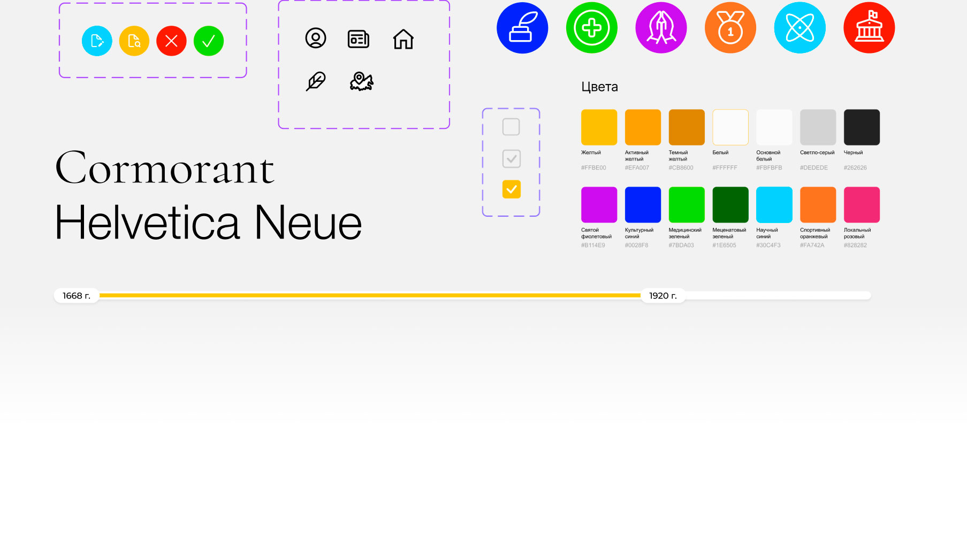Pick the Основной белый color swatch
The height and width of the screenshot is (560, 967).
[x=774, y=127]
